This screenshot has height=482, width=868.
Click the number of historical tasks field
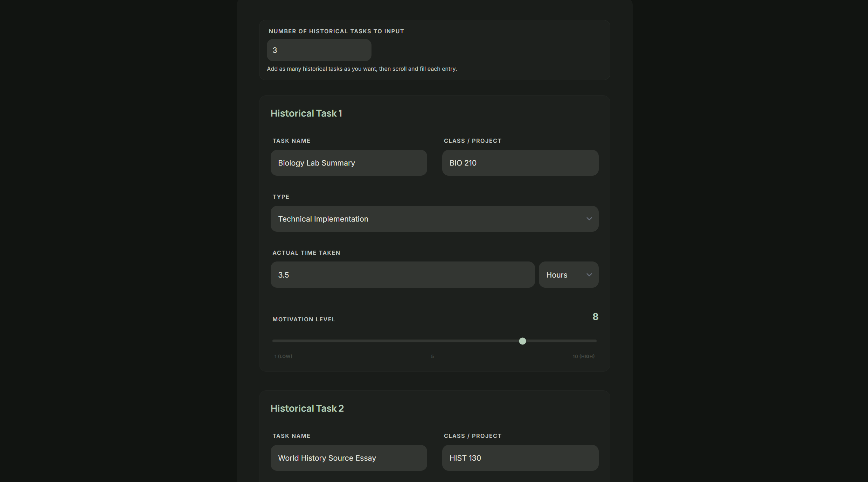[319, 50]
